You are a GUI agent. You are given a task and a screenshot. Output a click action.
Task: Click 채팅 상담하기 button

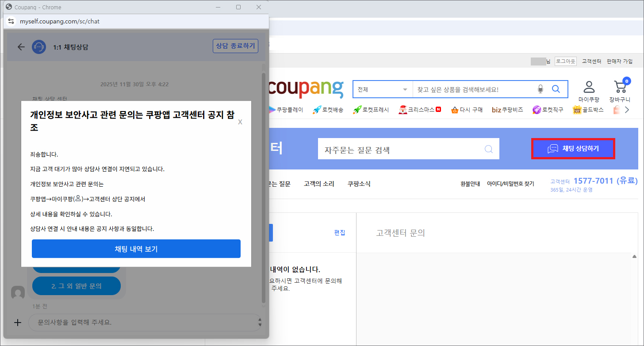(573, 149)
